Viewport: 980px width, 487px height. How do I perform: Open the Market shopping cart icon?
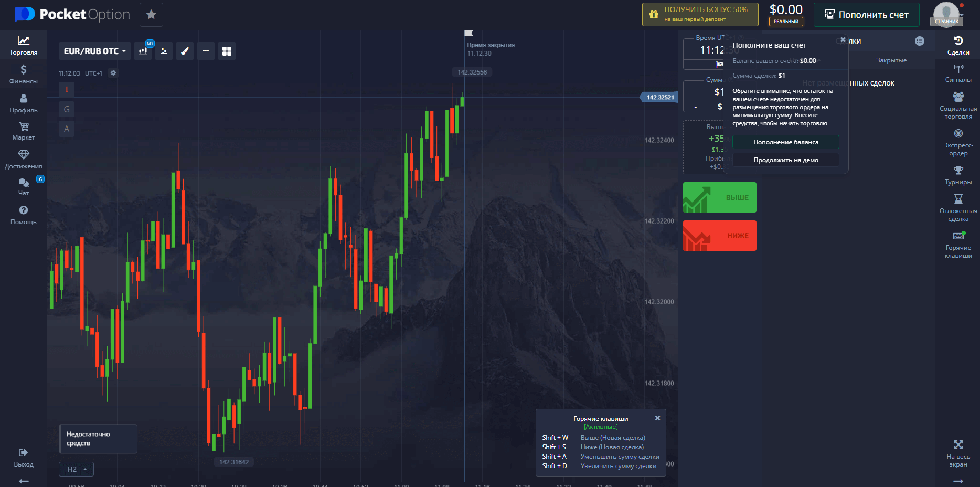click(x=23, y=131)
